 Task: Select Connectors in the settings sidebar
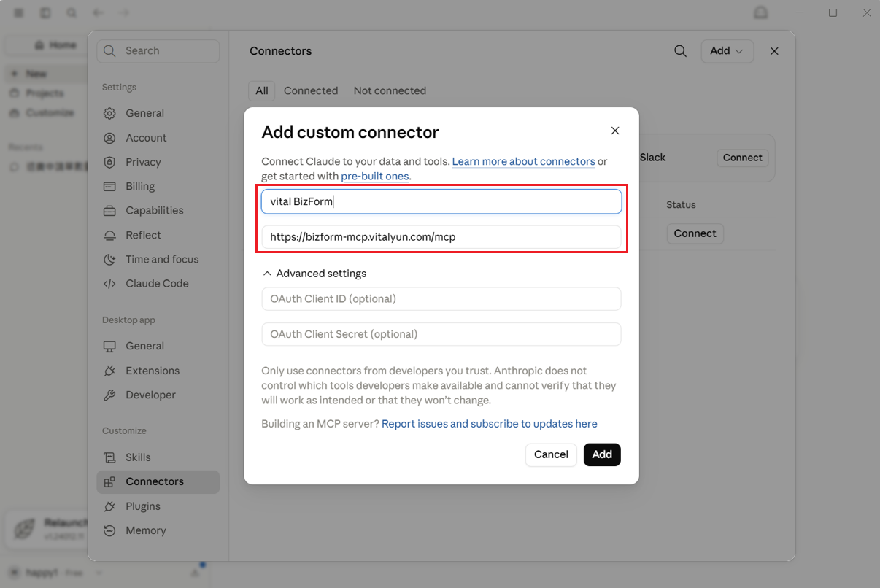point(158,481)
